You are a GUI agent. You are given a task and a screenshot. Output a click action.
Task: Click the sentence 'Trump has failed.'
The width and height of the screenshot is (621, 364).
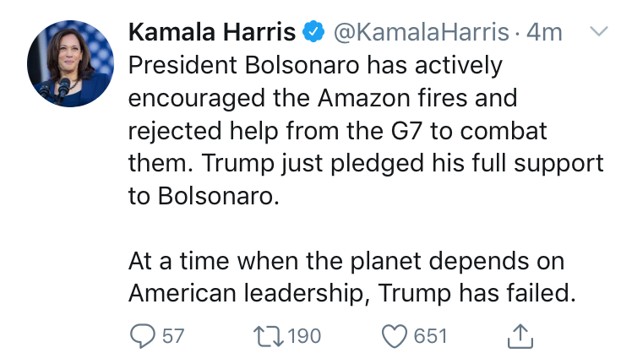coord(477,293)
